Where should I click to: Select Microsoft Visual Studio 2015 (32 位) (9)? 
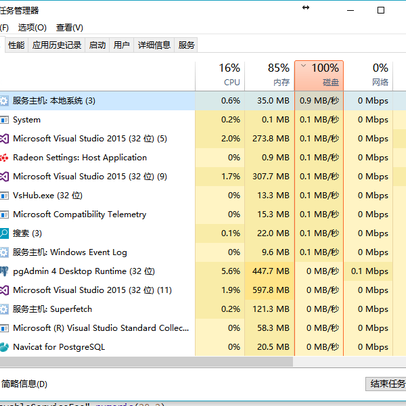pyautogui.click(x=90, y=176)
